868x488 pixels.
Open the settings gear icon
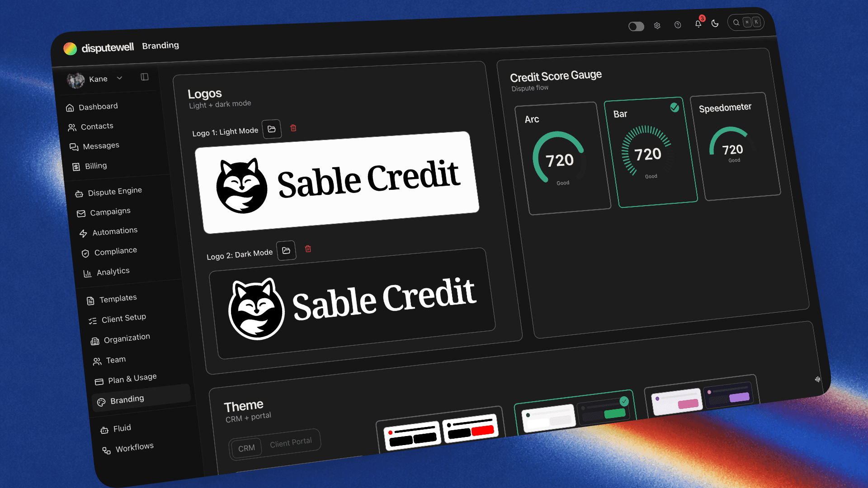pyautogui.click(x=657, y=26)
